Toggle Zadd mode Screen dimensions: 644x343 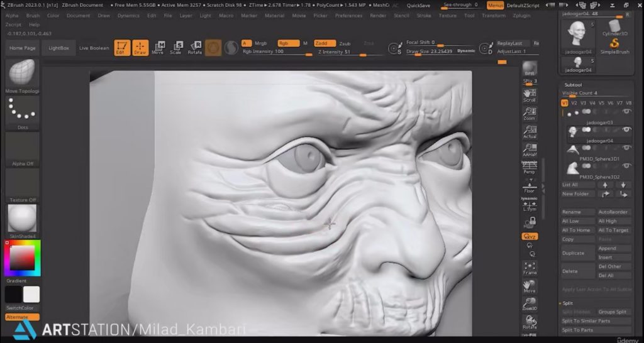[325, 43]
